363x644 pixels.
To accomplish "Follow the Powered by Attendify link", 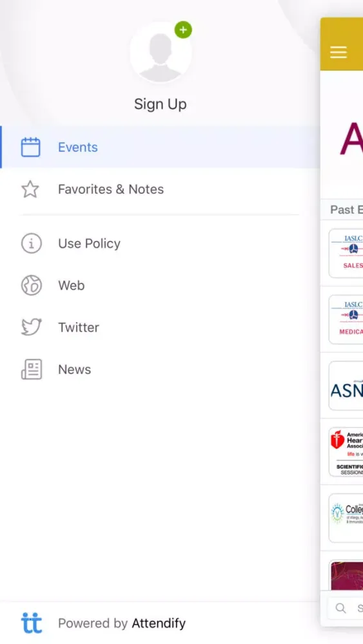I will [x=122, y=623].
